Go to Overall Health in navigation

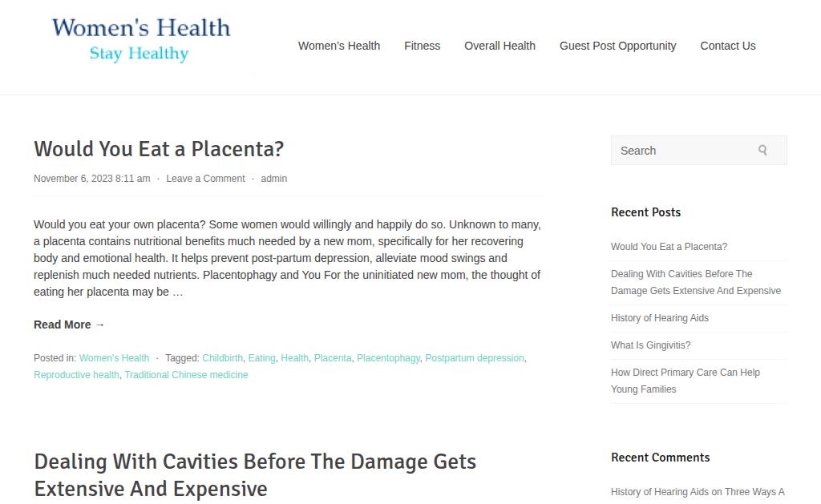tap(500, 46)
